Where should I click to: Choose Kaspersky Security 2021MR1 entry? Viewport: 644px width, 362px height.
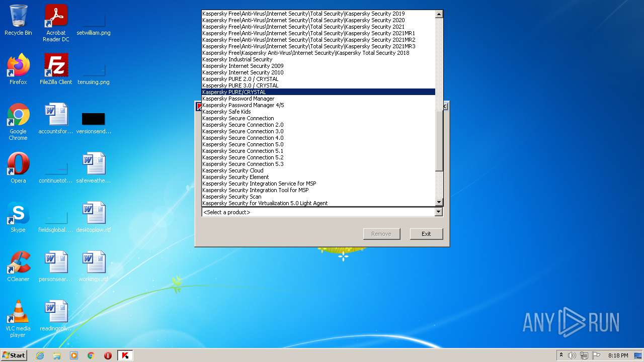click(x=318, y=33)
